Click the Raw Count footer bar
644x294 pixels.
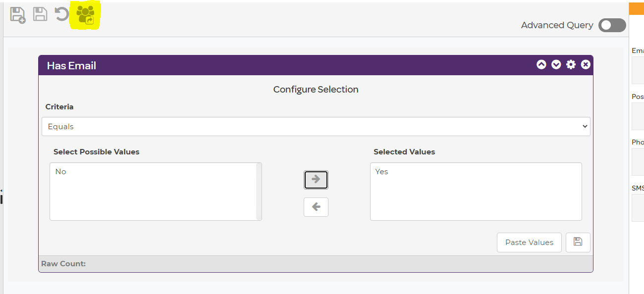pos(316,264)
